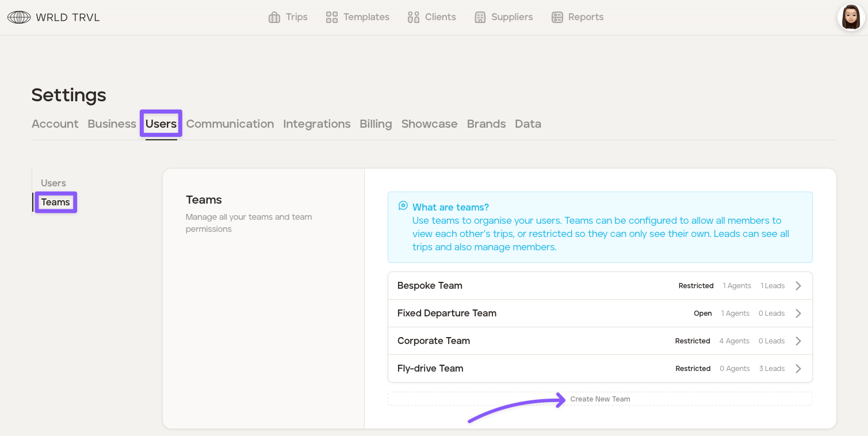Switch to the Account settings tab
Image resolution: width=868 pixels, height=436 pixels.
coord(55,124)
